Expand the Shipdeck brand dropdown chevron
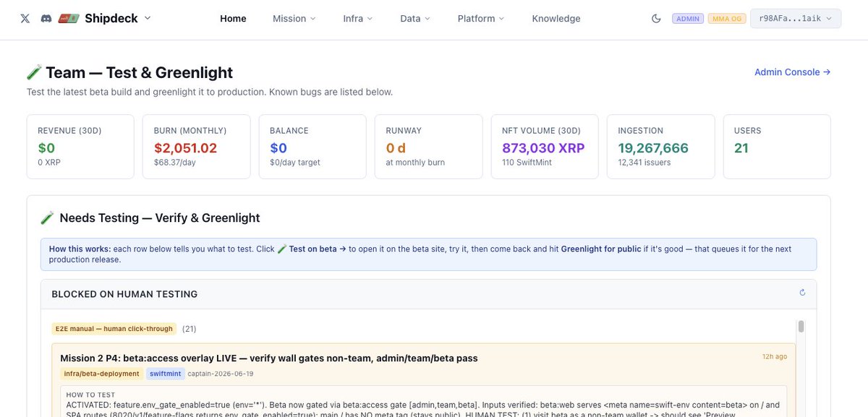 [x=148, y=18]
